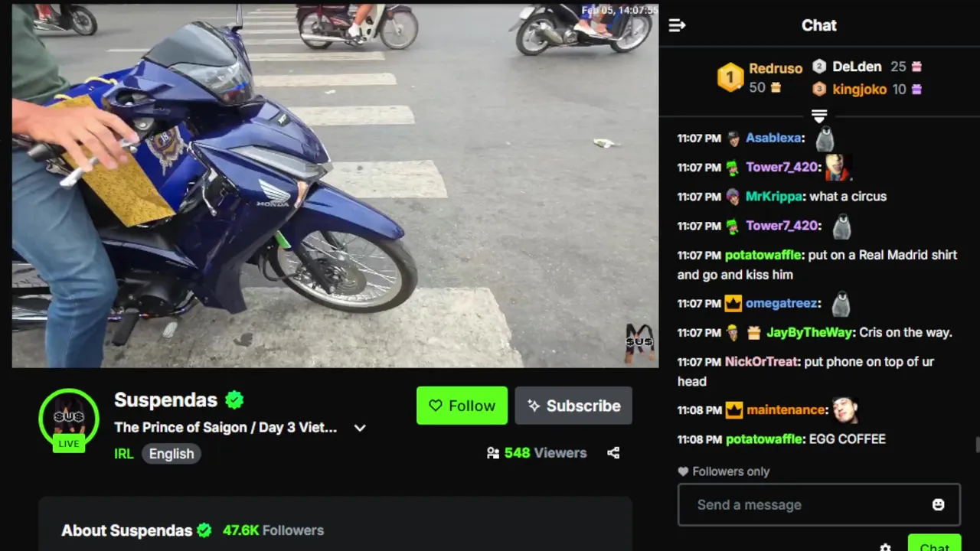Click the green Chat send button

[934, 543]
